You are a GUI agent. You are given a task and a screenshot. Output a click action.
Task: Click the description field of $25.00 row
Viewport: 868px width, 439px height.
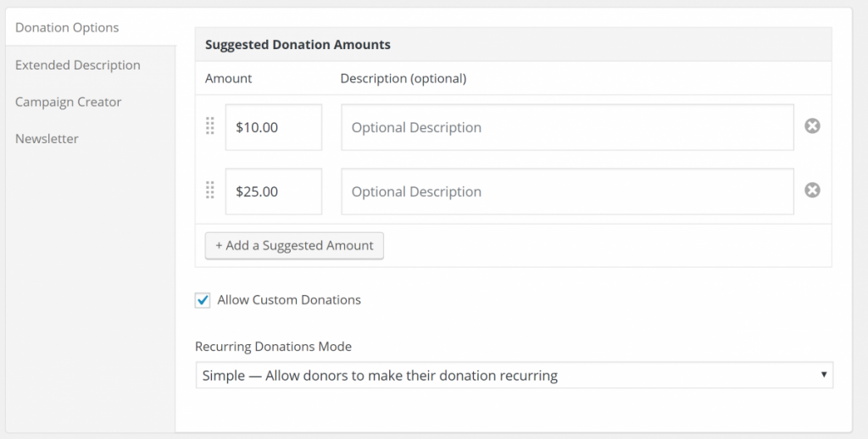tap(567, 192)
